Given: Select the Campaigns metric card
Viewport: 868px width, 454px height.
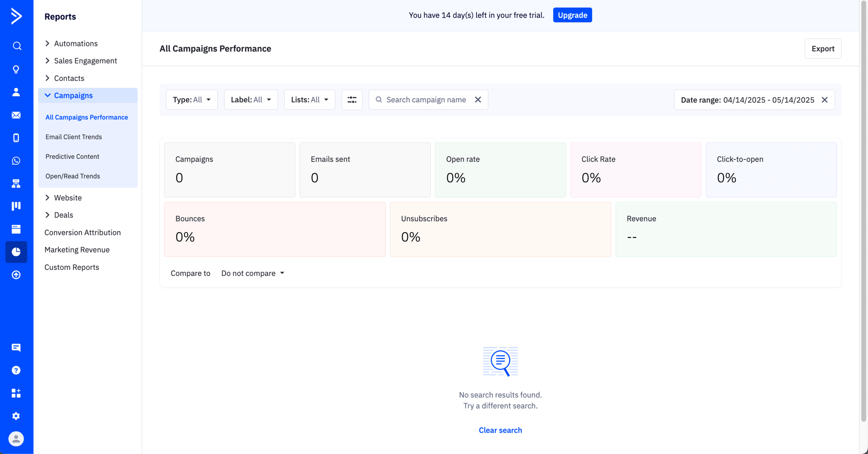Looking at the screenshot, I should (x=230, y=170).
